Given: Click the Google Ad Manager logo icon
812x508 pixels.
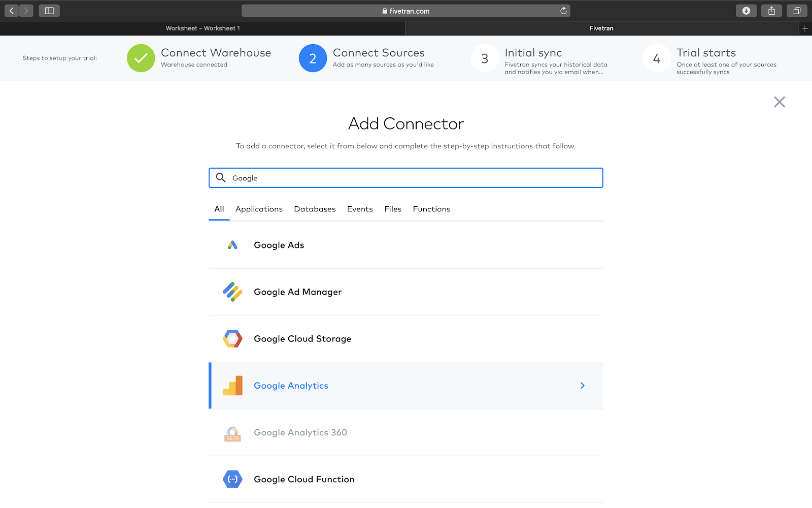Looking at the screenshot, I should [x=232, y=292].
